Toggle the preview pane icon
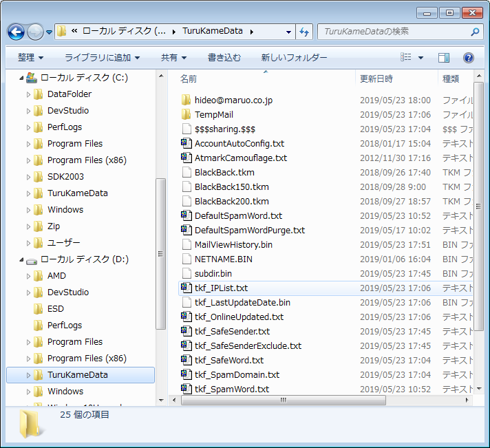 click(444, 58)
